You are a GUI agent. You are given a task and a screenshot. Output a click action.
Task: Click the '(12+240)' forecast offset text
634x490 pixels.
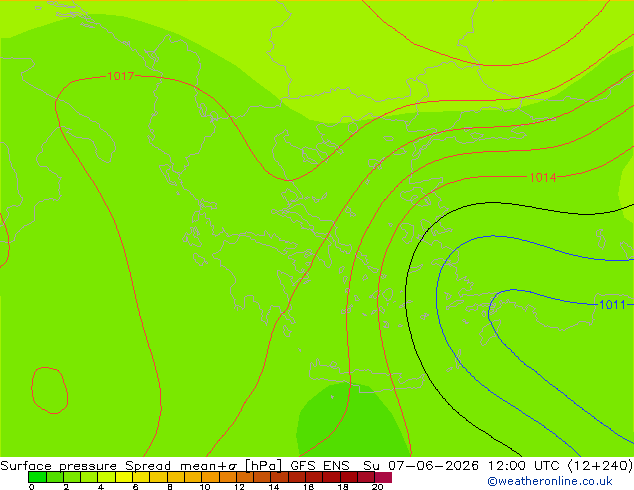click(600, 465)
